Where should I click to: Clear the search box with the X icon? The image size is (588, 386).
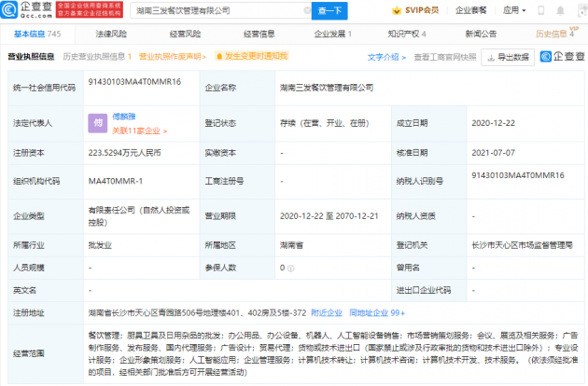coord(300,11)
